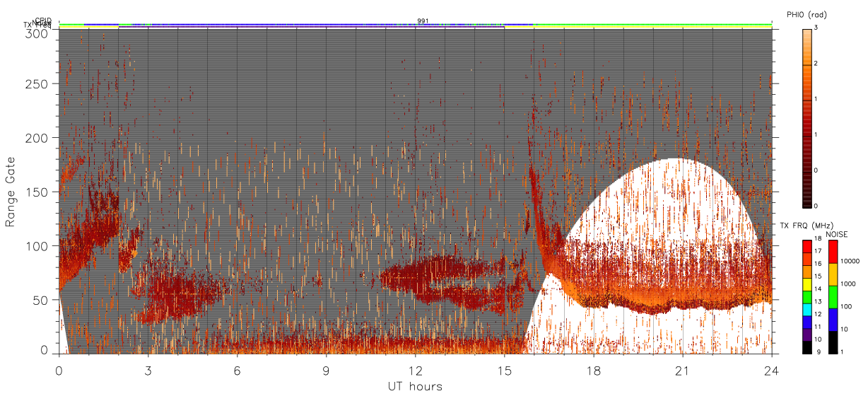The height and width of the screenshot is (401, 868).
Task: Click the blue NOISE swatch above 10
Action: [834, 320]
